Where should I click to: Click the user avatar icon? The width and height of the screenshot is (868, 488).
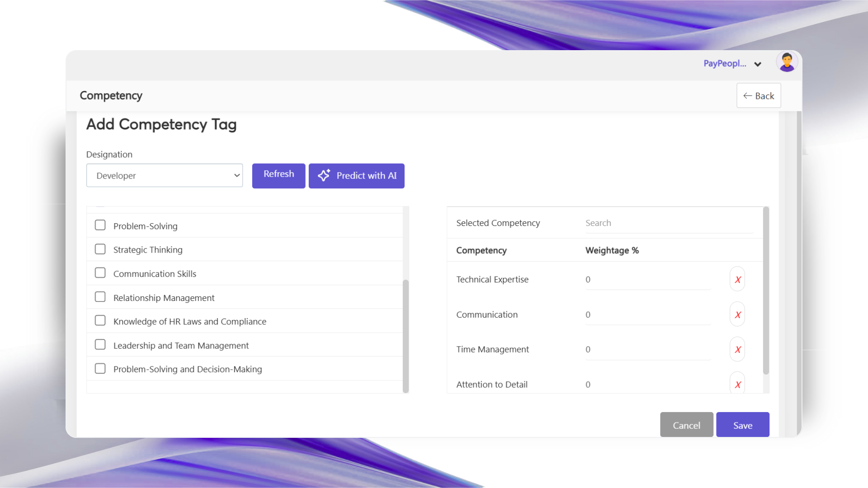click(x=787, y=62)
